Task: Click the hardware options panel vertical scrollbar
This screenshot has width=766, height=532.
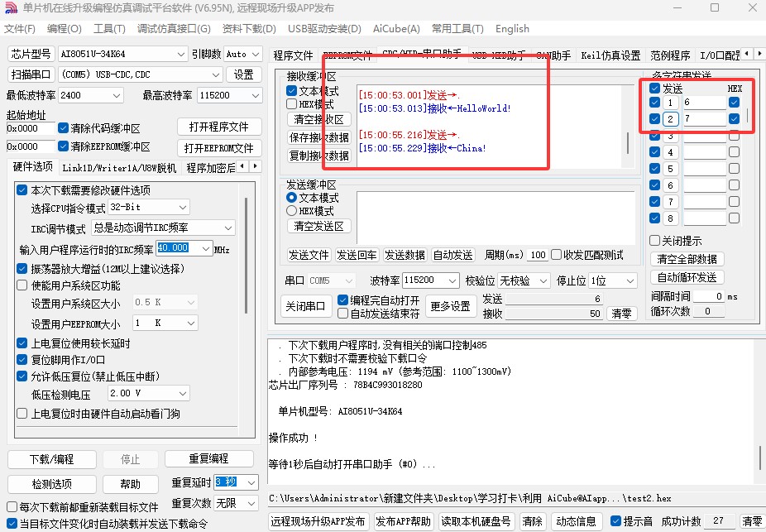Action: [247, 255]
